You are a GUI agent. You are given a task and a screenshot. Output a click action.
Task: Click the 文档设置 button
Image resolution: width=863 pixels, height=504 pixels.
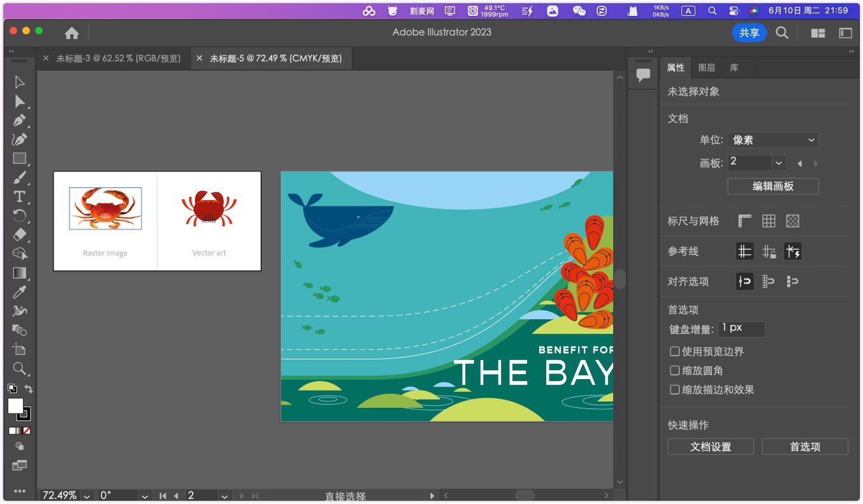point(710,447)
